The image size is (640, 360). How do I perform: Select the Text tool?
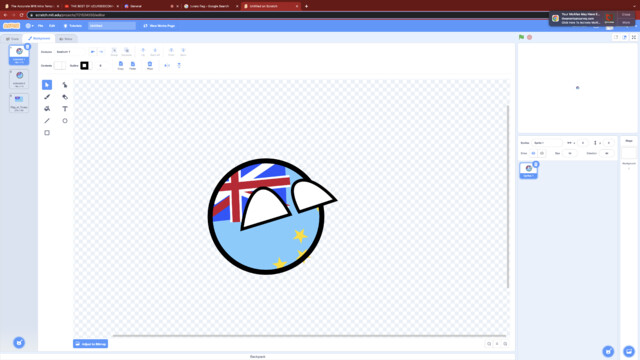click(x=64, y=109)
